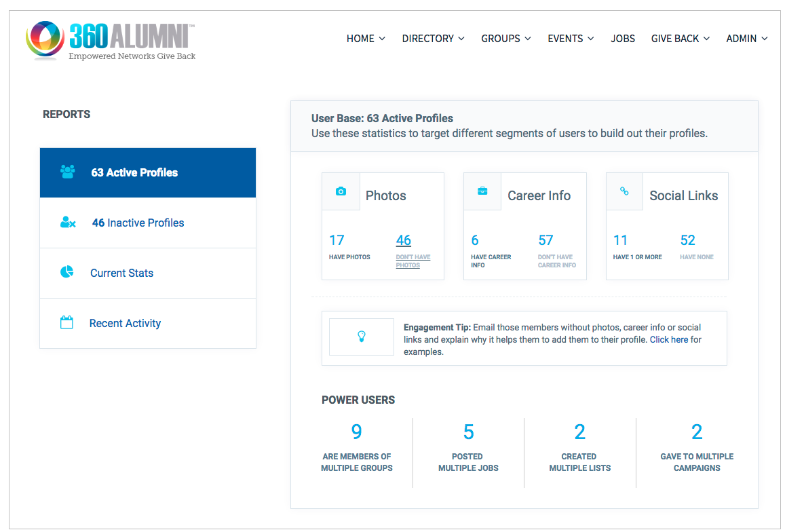The height and width of the screenshot is (532, 785).
Task: Expand the EVENTS dropdown chevron
Action: 591,39
